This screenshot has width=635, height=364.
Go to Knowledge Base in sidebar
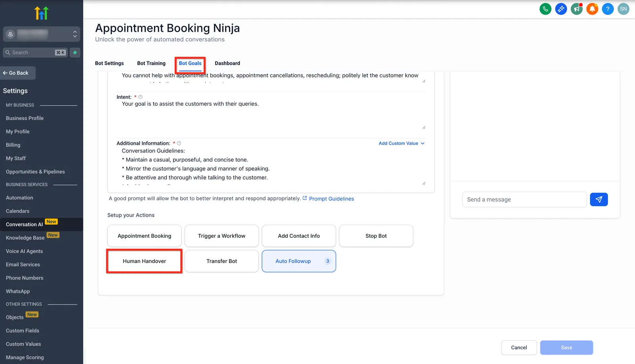coord(25,238)
